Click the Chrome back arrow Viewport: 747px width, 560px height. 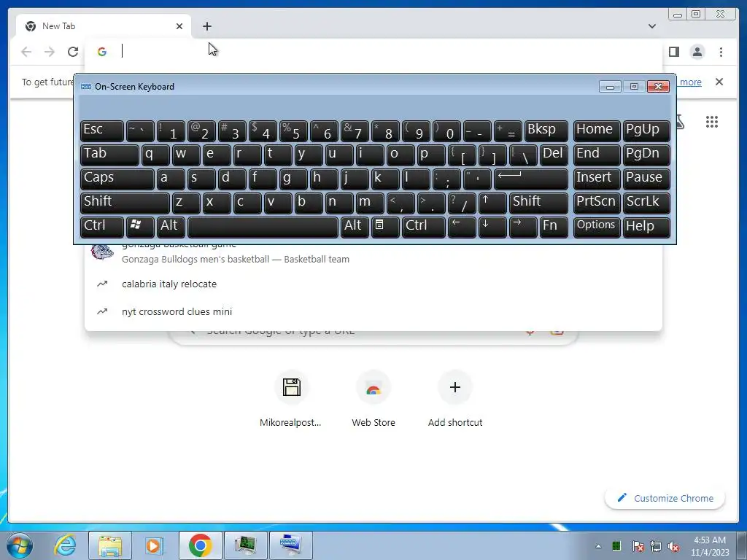tap(26, 52)
